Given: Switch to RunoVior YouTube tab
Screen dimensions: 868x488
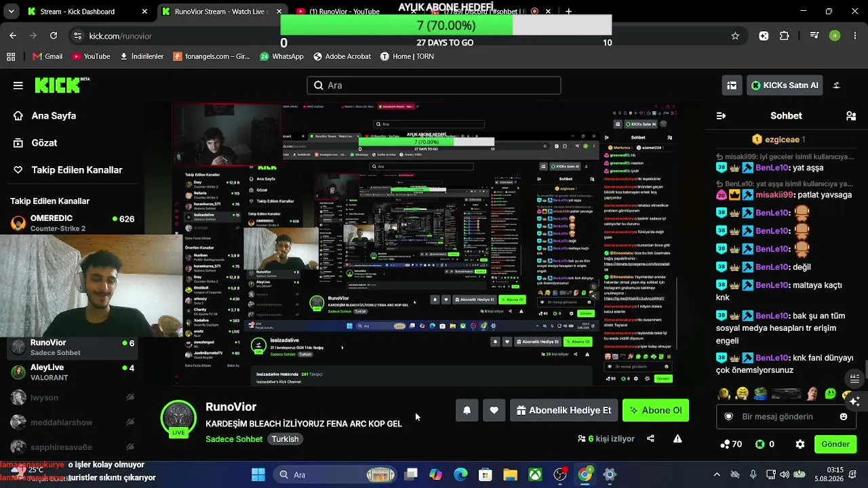Looking at the screenshot, I should point(350,12).
